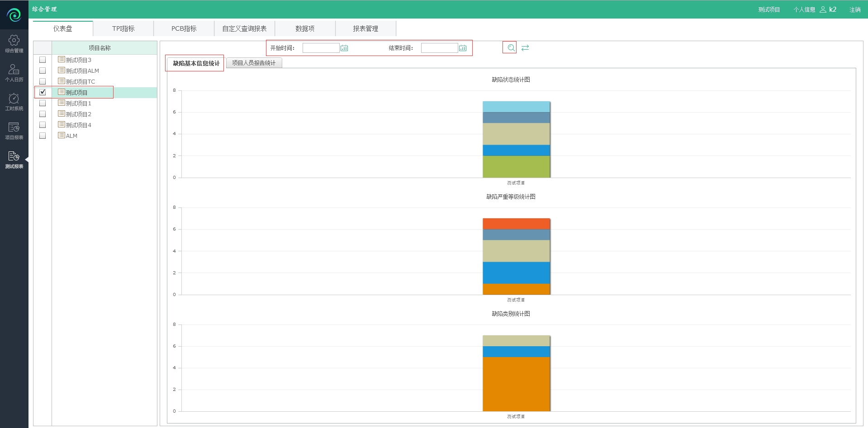This screenshot has height=428, width=868.
Task: Open 项目报表 sidebar icon
Action: (14, 130)
